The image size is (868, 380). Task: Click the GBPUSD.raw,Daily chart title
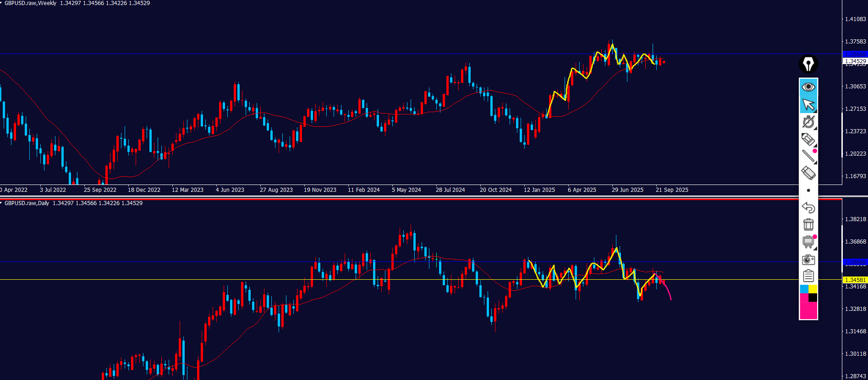[x=27, y=203]
